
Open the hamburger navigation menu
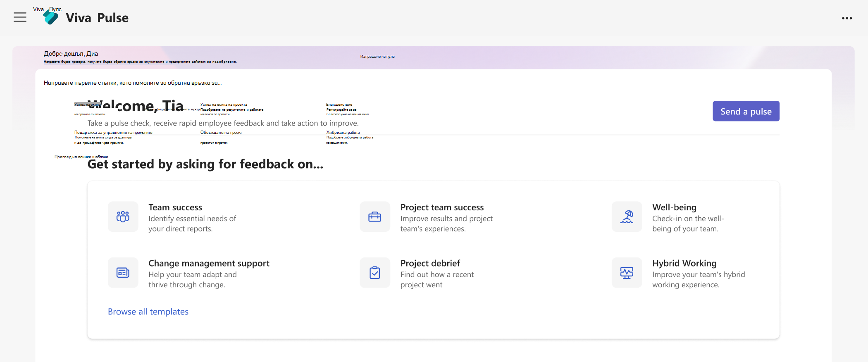[20, 17]
